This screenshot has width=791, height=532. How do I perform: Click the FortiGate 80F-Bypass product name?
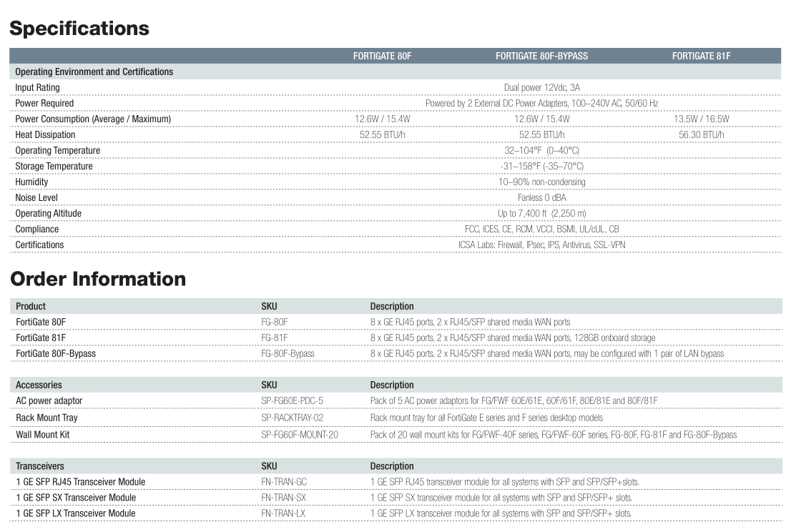coord(56,353)
